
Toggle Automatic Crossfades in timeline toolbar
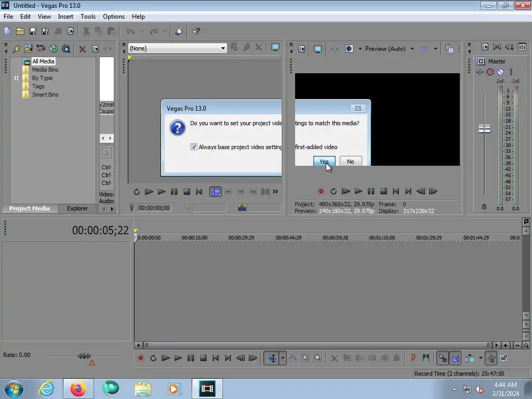[x=456, y=358]
